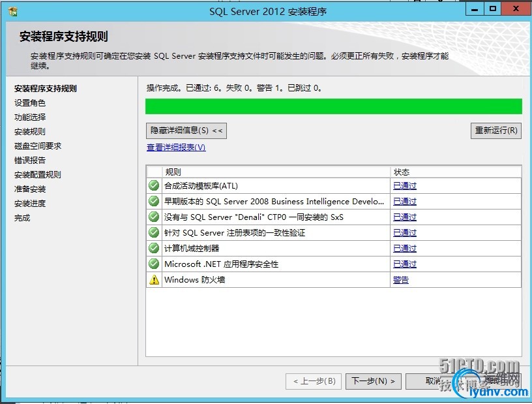Screen dimensions: 532x404
Task: Click the green check icon for SQL Server 2008 Business Intelligence rule
Action: click(154, 201)
